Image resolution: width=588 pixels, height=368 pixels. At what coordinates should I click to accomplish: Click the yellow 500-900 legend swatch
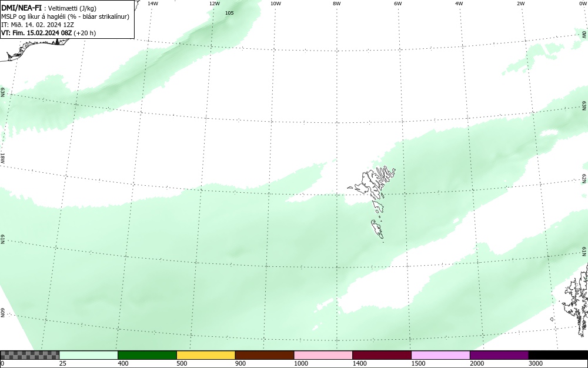point(206,355)
